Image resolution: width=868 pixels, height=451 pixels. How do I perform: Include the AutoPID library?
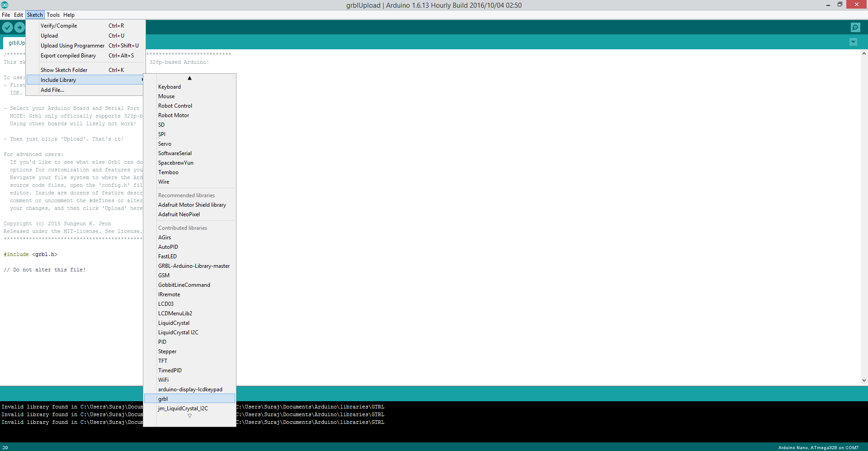[189, 247]
